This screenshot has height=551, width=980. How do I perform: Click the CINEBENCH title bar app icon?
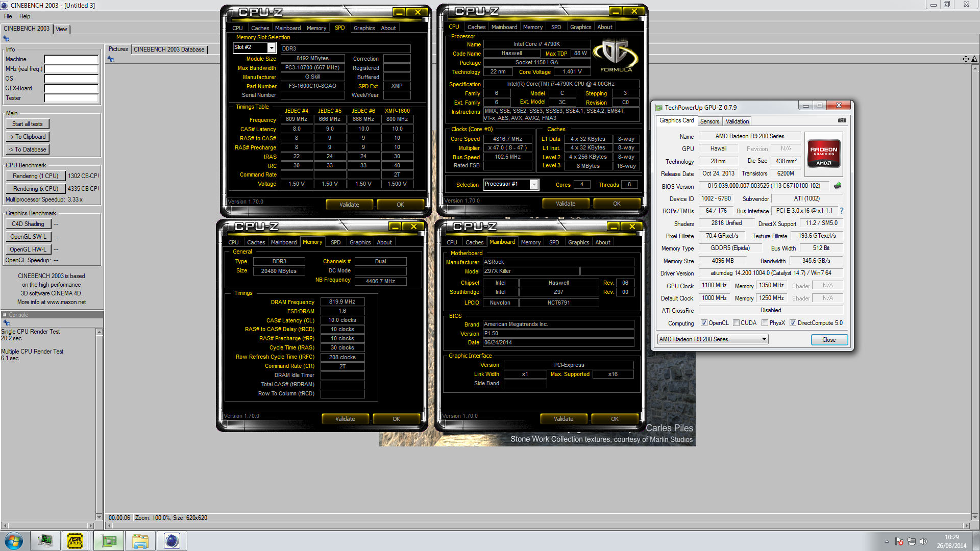pyautogui.click(x=5, y=5)
